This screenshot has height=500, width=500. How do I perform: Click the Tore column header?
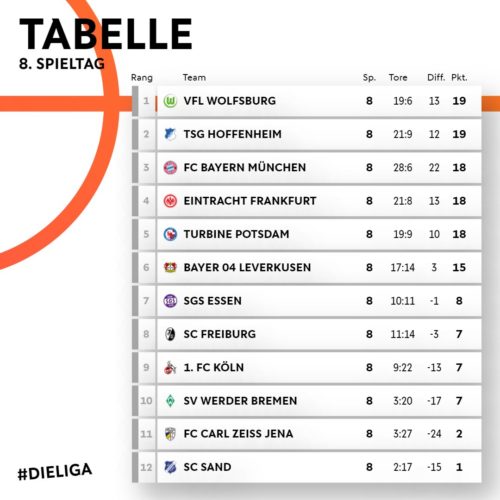click(398, 77)
